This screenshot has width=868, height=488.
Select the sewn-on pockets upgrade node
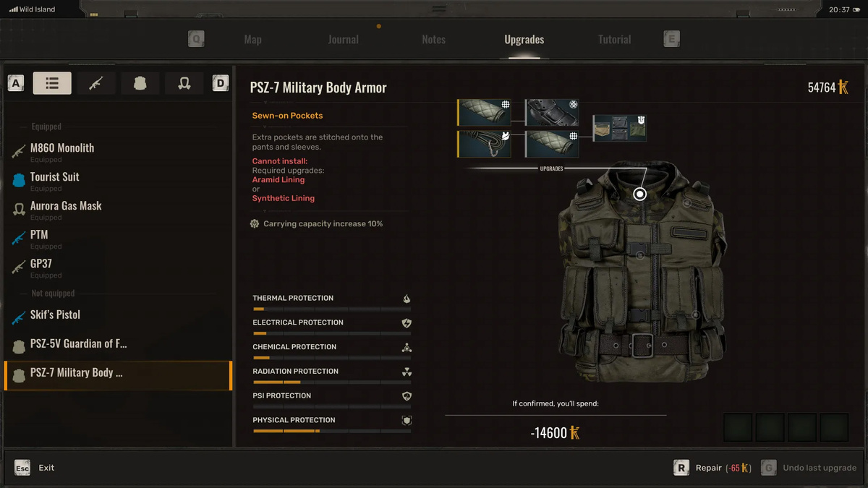[620, 128]
